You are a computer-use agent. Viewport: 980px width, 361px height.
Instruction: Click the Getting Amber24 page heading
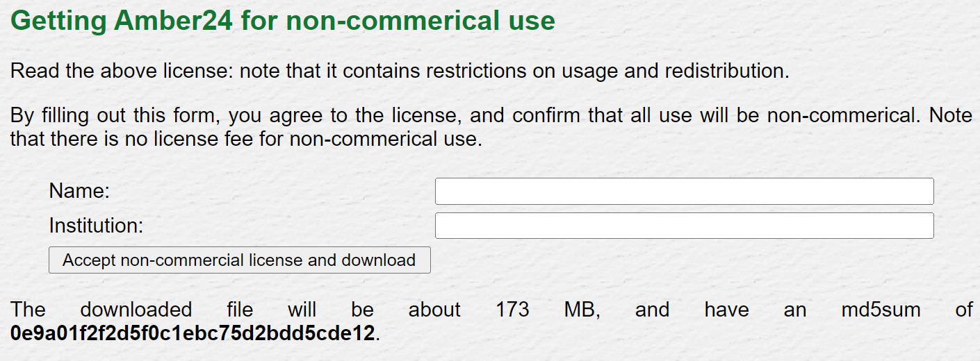[x=283, y=21]
